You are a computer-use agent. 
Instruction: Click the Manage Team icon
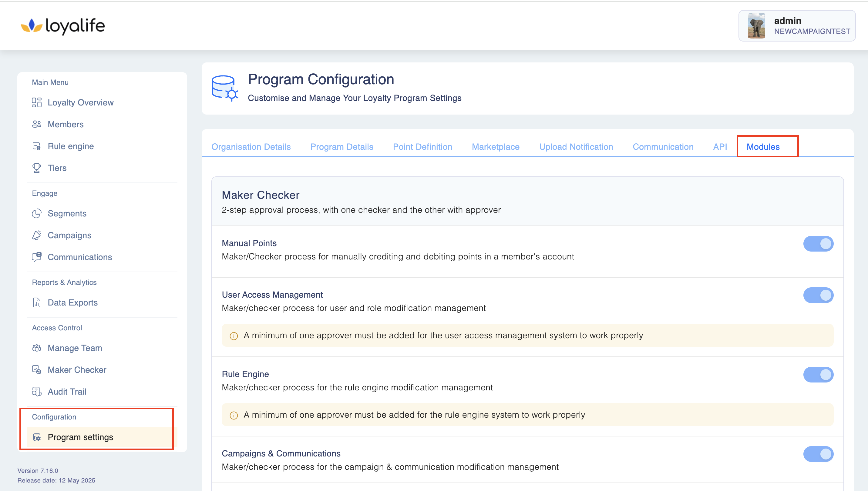[x=36, y=348]
